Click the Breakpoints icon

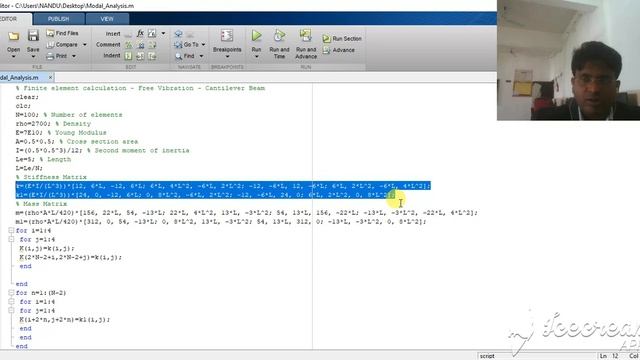227,36
